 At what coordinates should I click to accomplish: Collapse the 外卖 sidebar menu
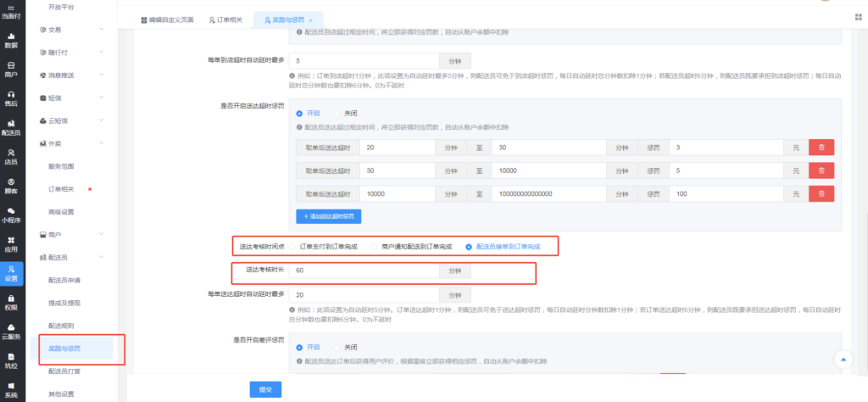(76, 143)
